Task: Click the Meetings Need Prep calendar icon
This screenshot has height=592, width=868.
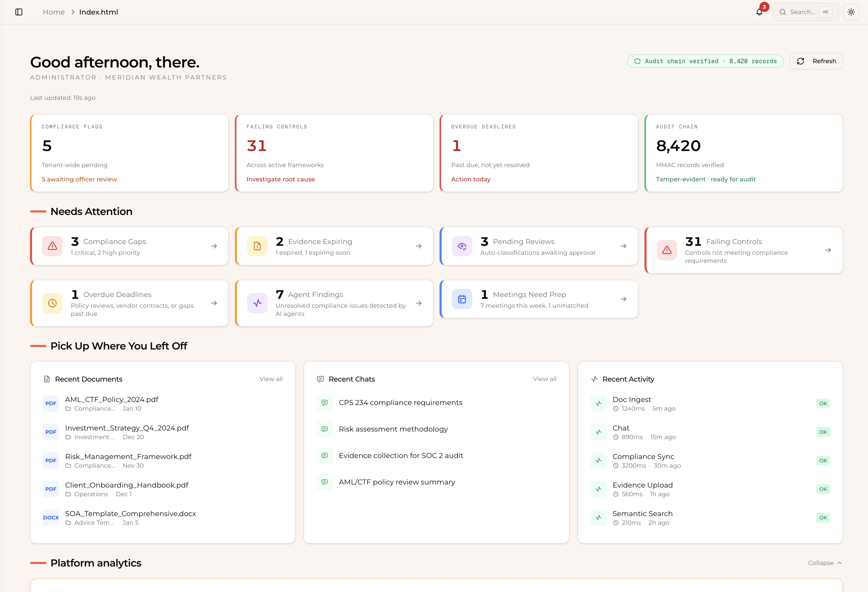Action: [x=462, y=299]
